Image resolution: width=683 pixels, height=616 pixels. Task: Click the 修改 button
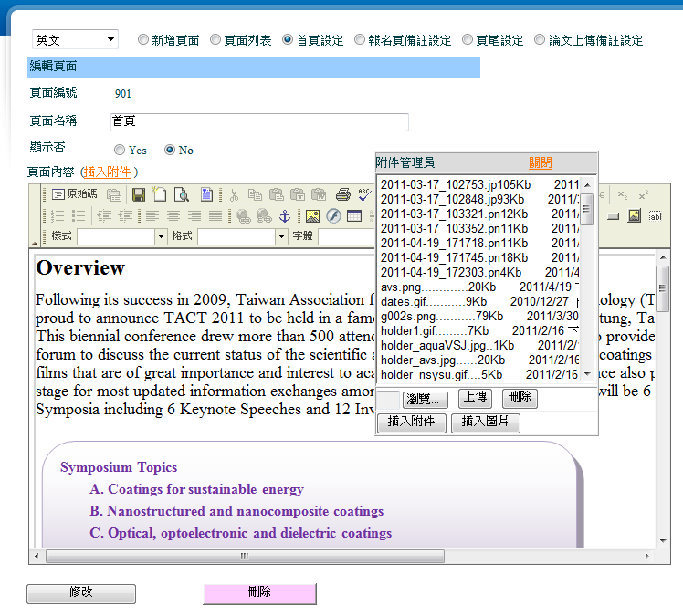(x=81, y=592)
